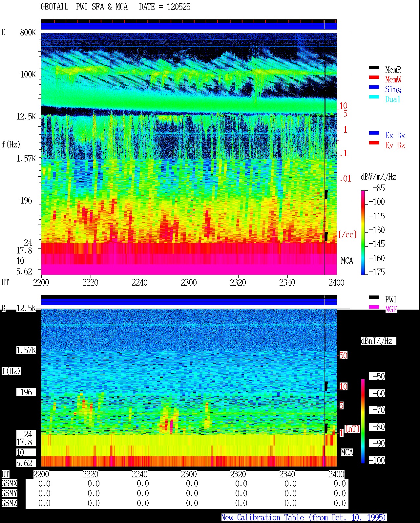Screen dimensions: 420x523
Task: Click the black PWI legend swatch
Action: (374, 297)
